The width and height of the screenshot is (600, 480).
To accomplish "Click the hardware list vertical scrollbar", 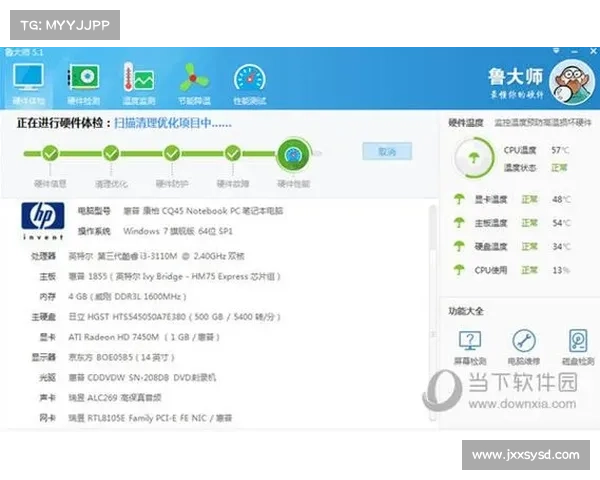I will [x=433, y=312].
